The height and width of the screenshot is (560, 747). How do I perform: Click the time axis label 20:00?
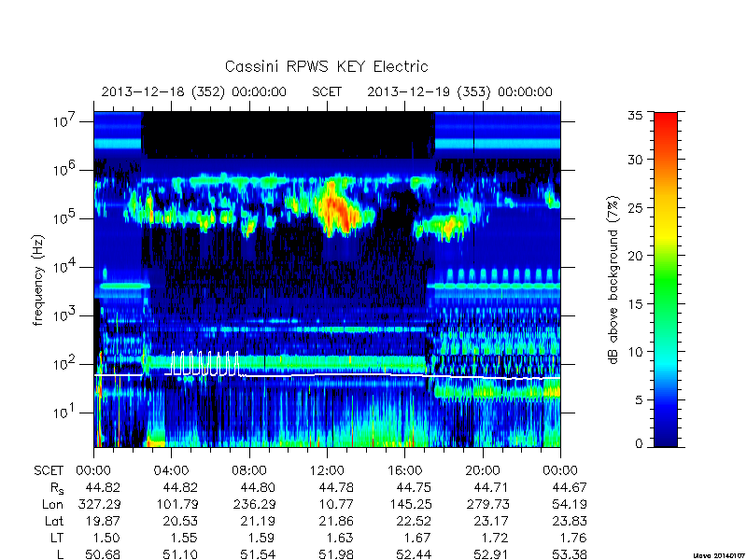[x=483, y=471]
